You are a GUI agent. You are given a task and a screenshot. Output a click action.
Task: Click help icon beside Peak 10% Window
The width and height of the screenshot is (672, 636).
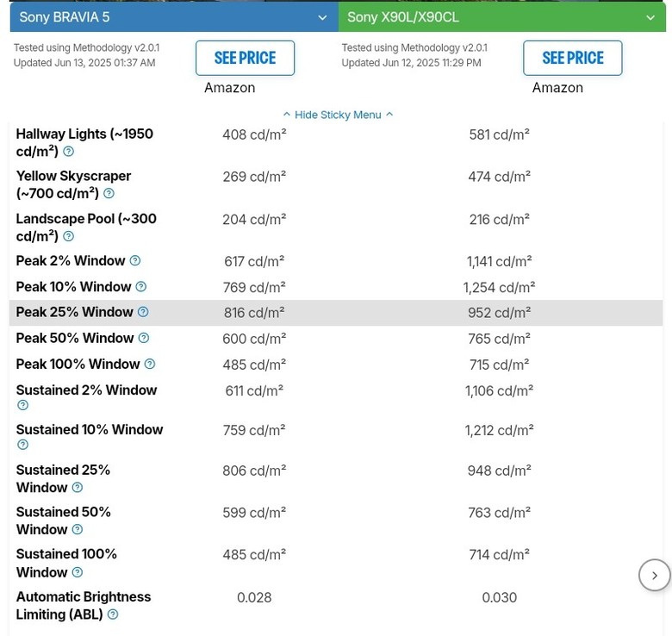[x=141, y=287]
